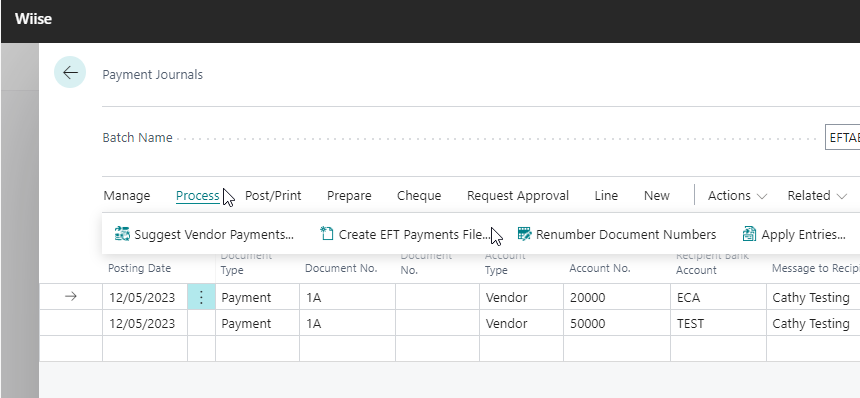The width and height of the screenshot is (860, 398).
Task: Open the Cheque menu
Action: click(419, 196)
